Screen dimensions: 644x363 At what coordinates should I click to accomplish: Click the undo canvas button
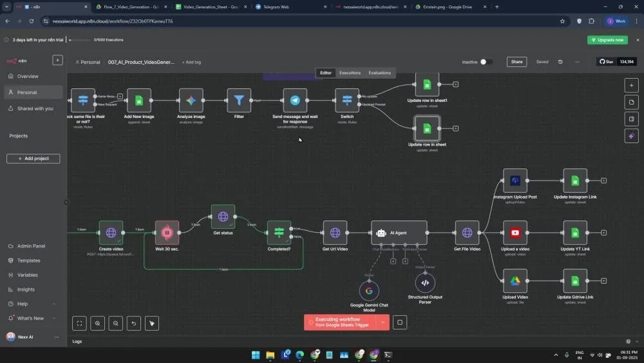point(133,323)
